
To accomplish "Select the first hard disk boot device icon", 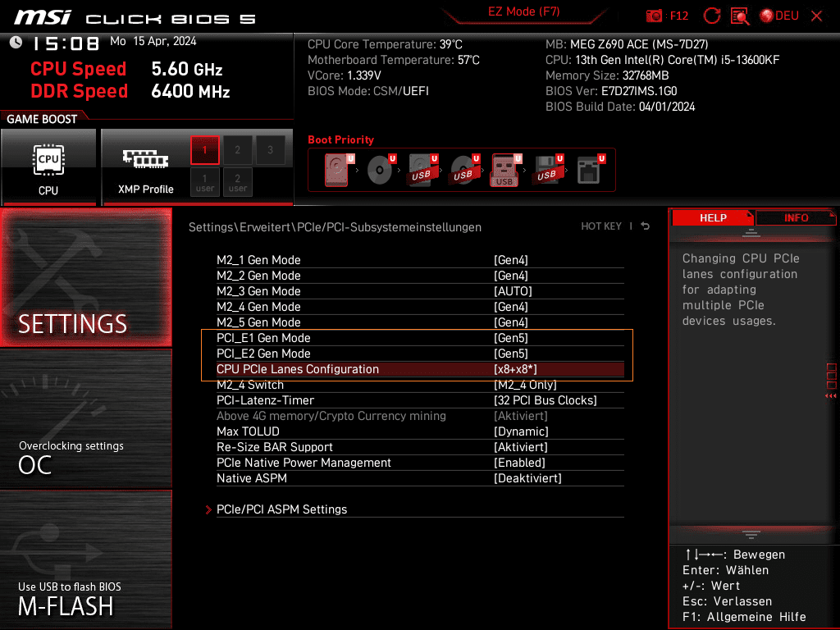I will tap(339, 170).
